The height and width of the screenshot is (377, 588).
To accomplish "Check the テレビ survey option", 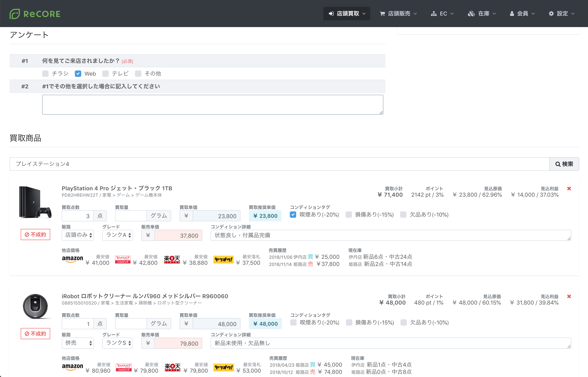I will [105, 74].
